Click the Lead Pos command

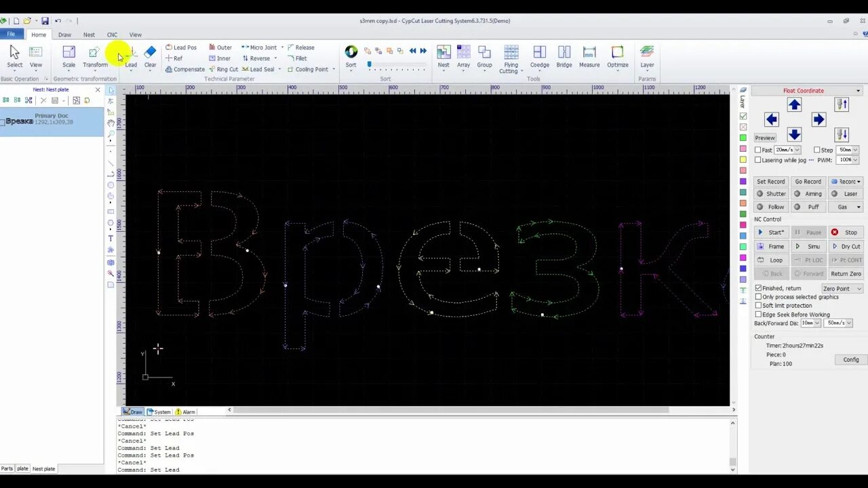coord(181,47)
